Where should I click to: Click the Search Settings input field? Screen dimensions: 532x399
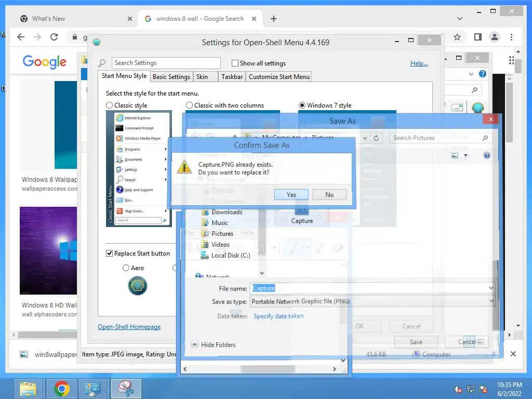coord(166,63)
